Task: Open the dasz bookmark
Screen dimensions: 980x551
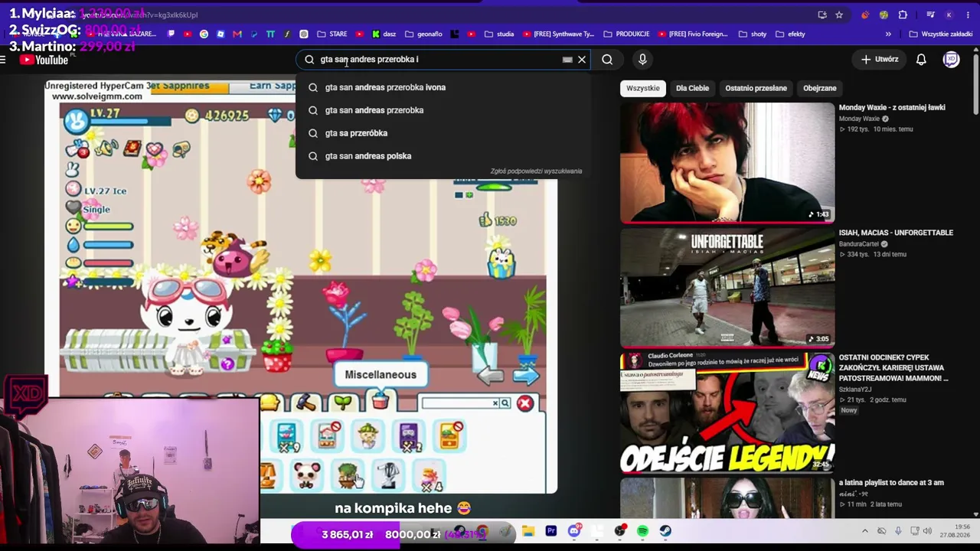Action: [384, 34]
